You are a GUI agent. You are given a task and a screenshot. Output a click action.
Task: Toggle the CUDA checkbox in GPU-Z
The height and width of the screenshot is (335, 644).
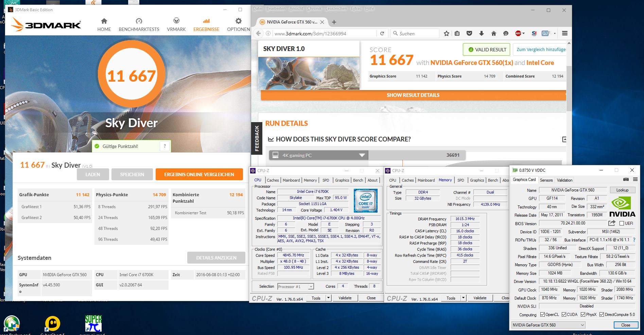(564, 315)
